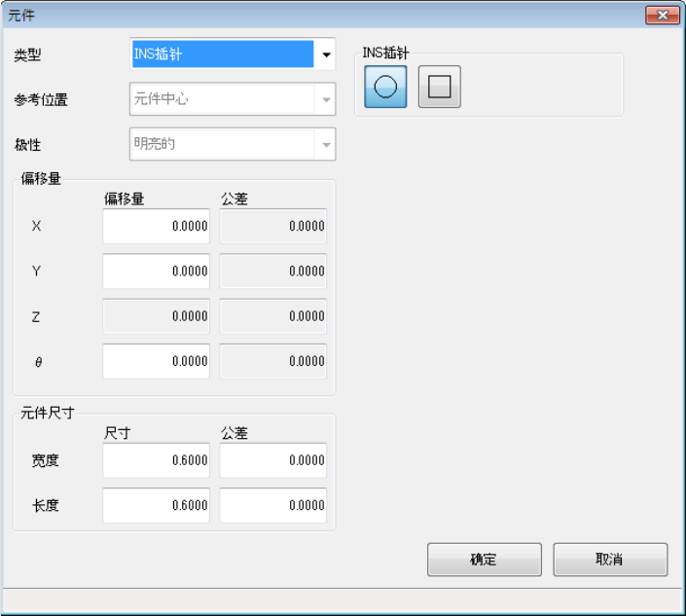Select the square INS pin shape

(439, 87)
